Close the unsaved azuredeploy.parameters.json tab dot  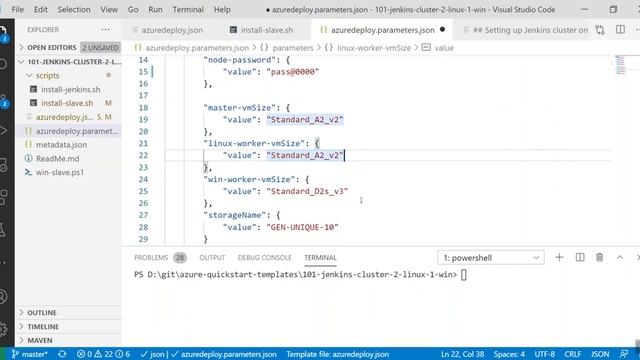click(x=442, y=29)
